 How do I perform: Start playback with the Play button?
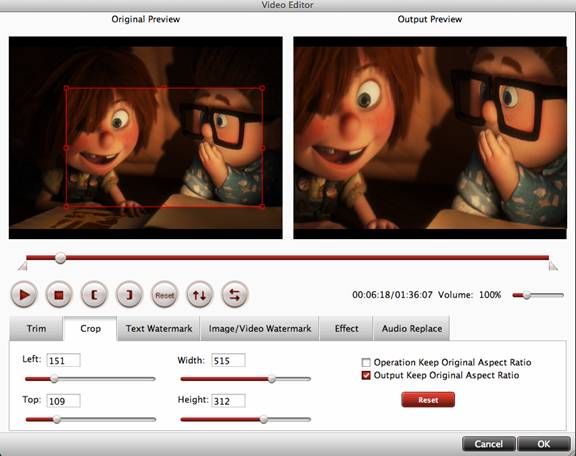(24, 294)
